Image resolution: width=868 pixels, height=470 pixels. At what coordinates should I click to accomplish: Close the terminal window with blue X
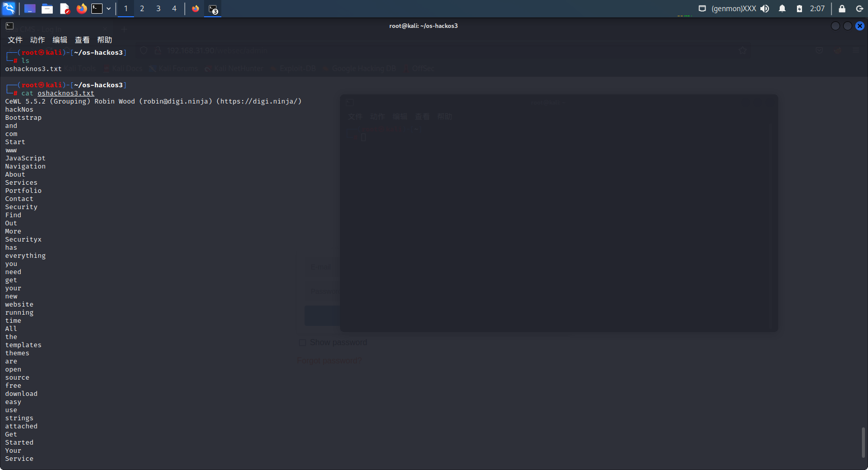coord(860,26)
